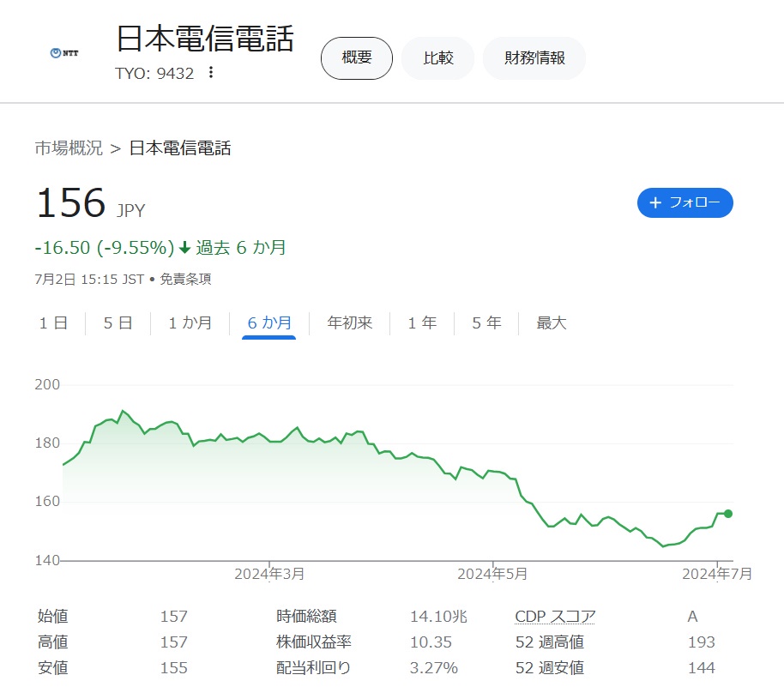Switch to the 比較 compare tab
Image resolution: width=784 pixels, height=693 pixels.
(438, 58)
